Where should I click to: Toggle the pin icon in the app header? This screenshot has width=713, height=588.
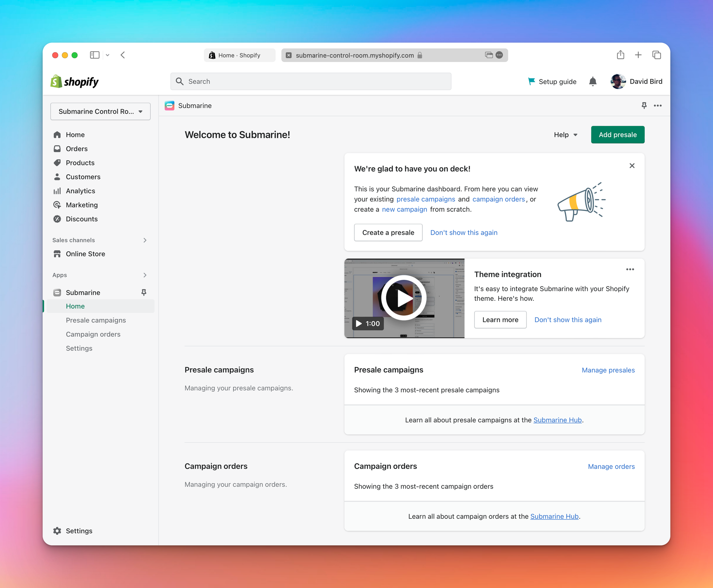point(644,105)
